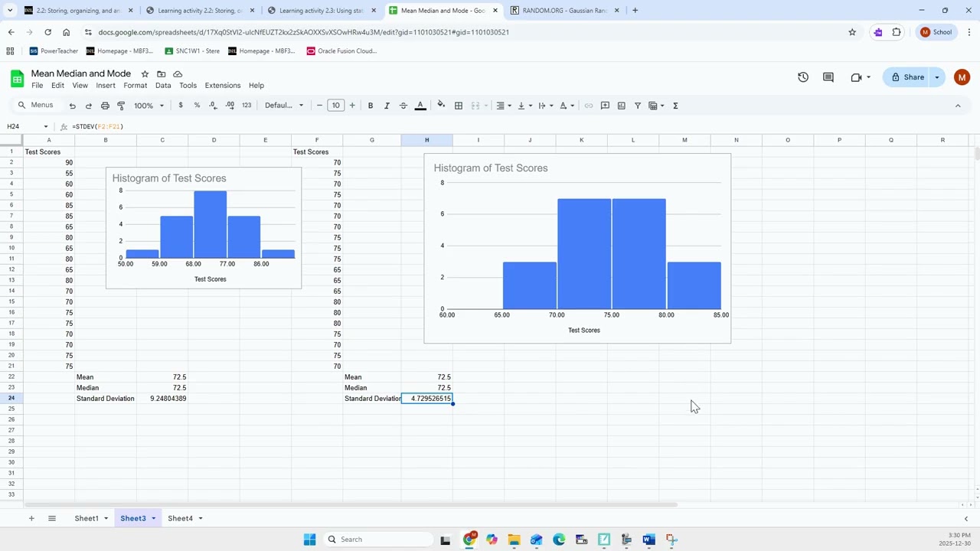Image resolution: width=980 pixels, height=551 pixels.
Task: Open the Sheet3 tab dropdown arrow
Action: [x=153, y=519]
